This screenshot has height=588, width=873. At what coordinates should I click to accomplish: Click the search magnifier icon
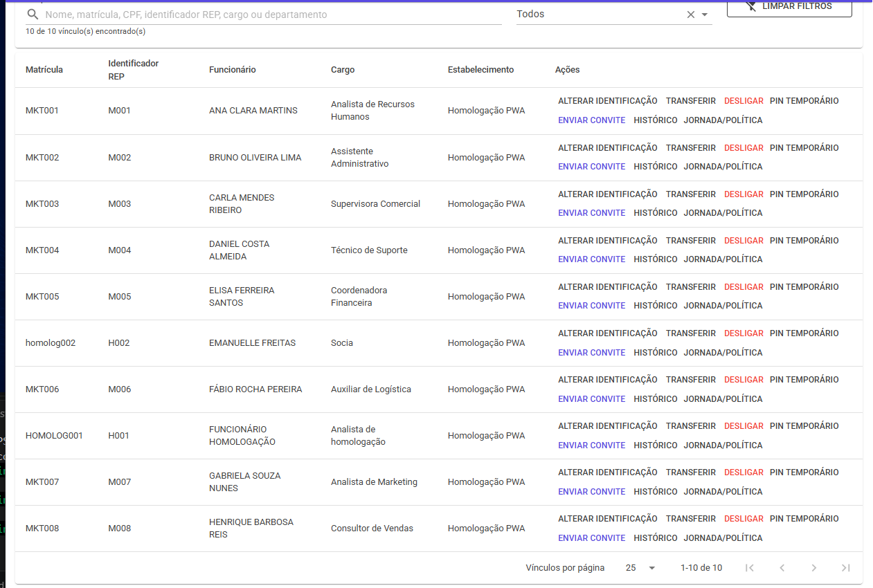[33, 15]
